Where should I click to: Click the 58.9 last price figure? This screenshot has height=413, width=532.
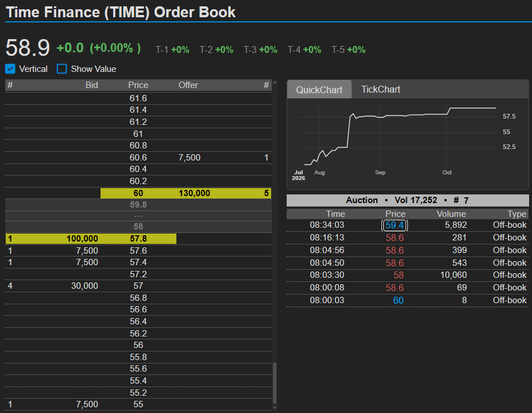click(x=28, y=47)
